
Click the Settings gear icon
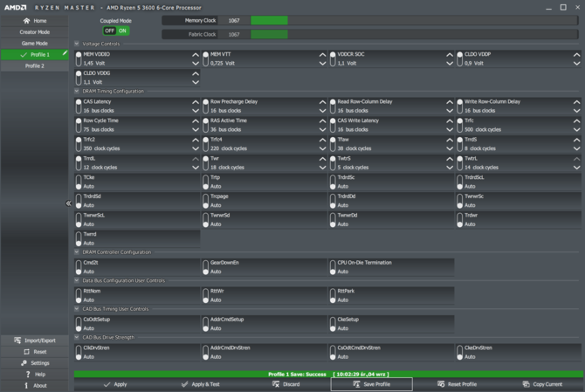[24, 363]
